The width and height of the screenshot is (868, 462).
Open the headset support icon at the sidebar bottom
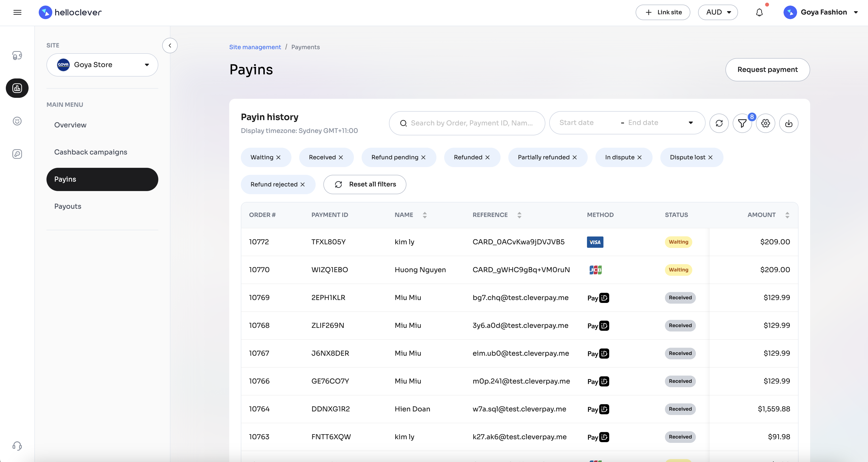(17, 446)
